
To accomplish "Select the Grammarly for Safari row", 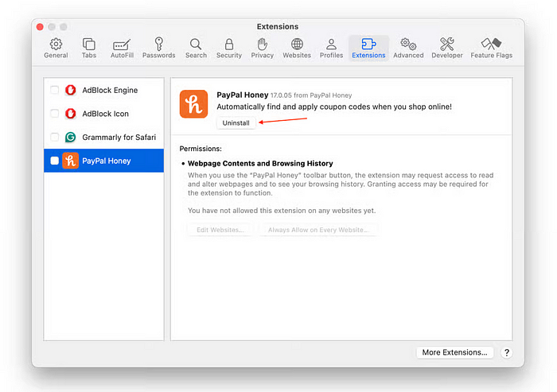I will 103,137.
